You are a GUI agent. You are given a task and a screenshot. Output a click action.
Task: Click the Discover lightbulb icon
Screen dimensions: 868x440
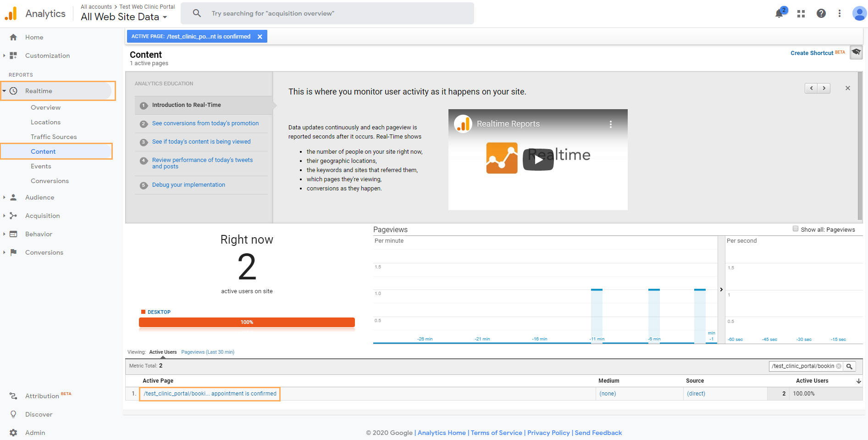[13, 414]
